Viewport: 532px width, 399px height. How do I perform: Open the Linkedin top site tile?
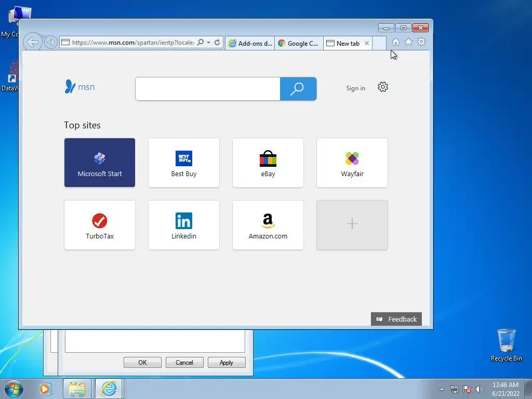(x=184, y=225)
